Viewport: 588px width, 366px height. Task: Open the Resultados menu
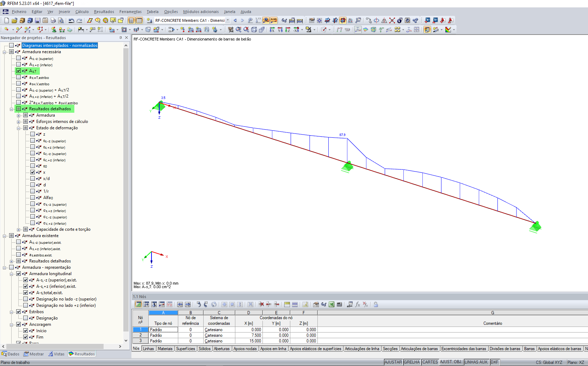pos(104,12)
